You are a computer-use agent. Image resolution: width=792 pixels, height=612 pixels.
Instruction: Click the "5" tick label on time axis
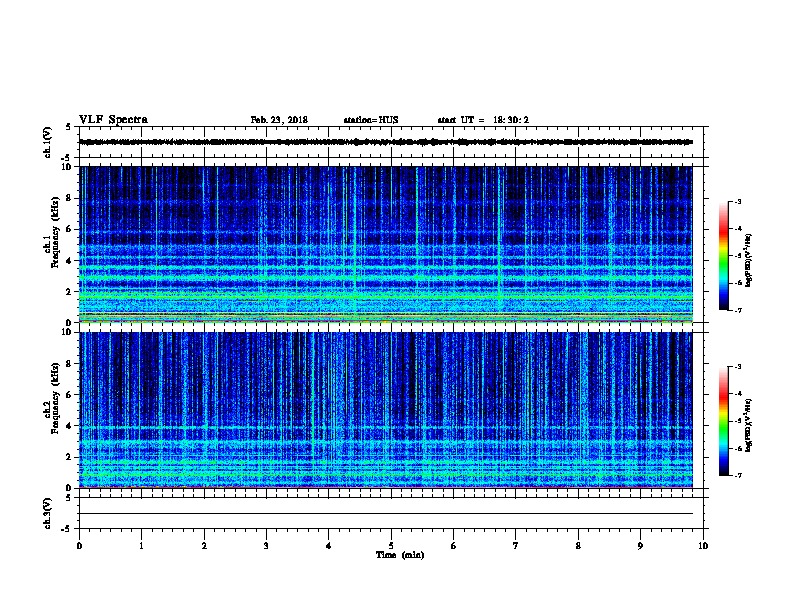click(391, 546)
